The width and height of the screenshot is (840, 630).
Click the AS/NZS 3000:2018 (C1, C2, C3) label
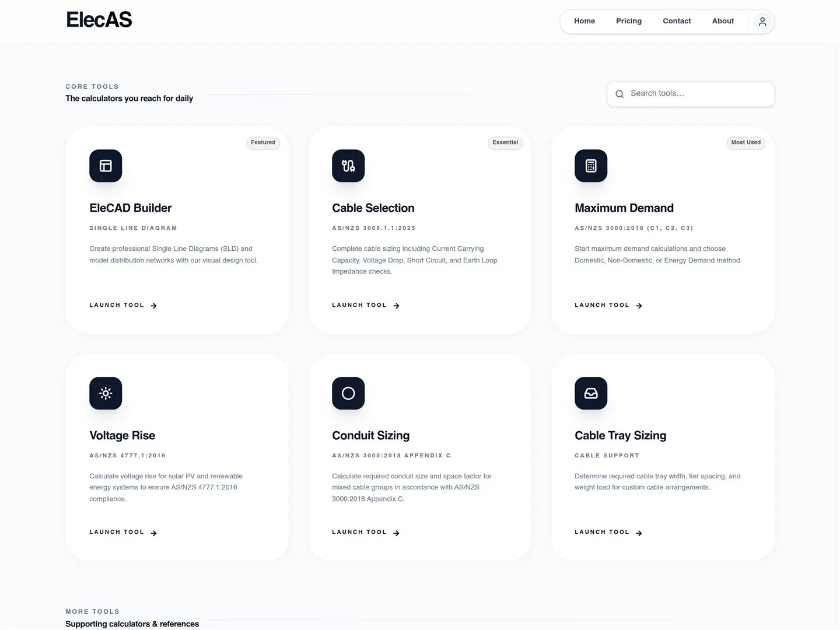pyautogui.click(x=634, y=228)
